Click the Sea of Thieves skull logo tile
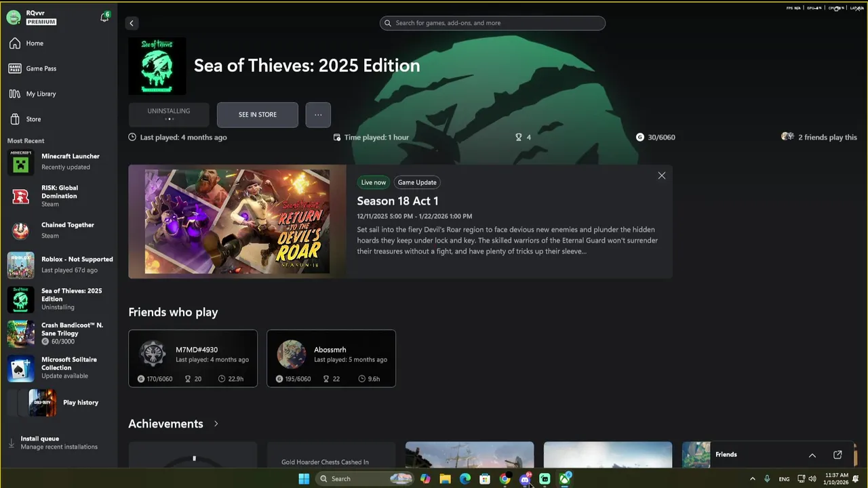868x488 pixels. tap(157, 66)
